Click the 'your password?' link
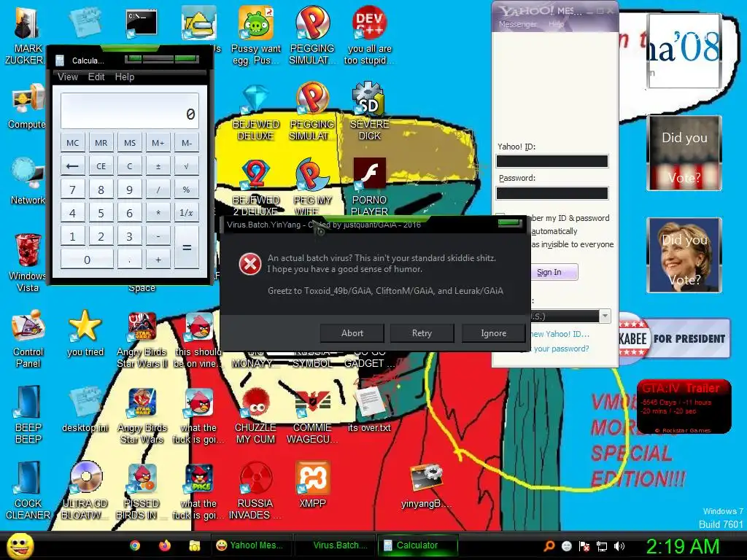This screenshot has width=747, height=560. (x=561, y=349)
